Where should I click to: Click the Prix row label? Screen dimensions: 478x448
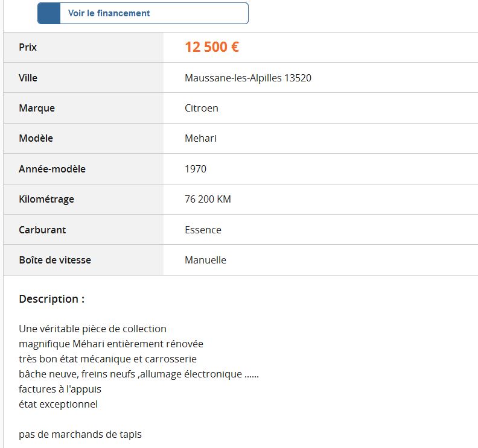(x=28, y=47)
